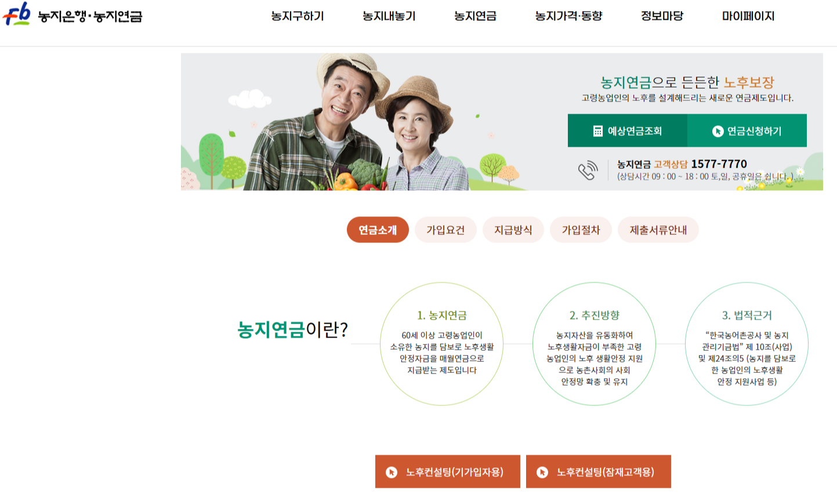Click the Fb 농지은행 logo icon
The height and width of the screenshot is (504, 837).
tap(16, 14)
